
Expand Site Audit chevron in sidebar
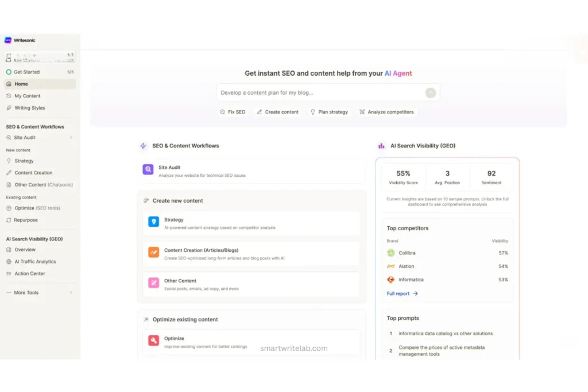(71, 138)
